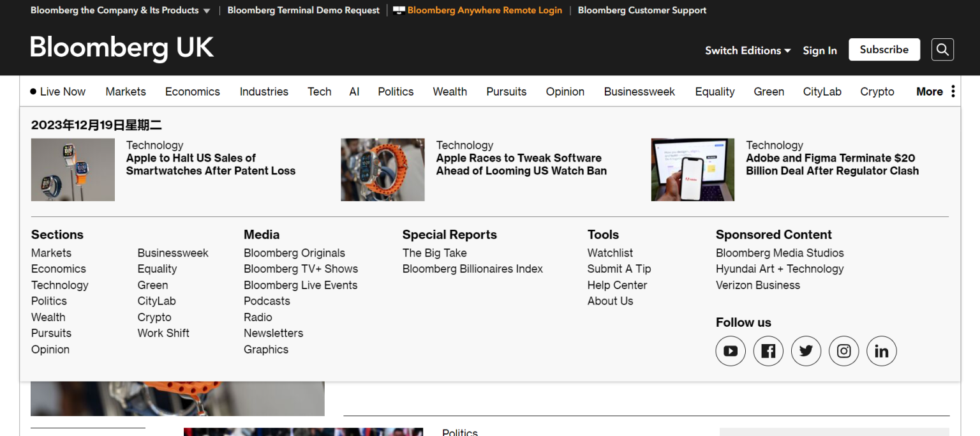Viewport: 980px width, 436px height.
Task: Open Bloomberg's YouTube page icon
Action: 731,351
